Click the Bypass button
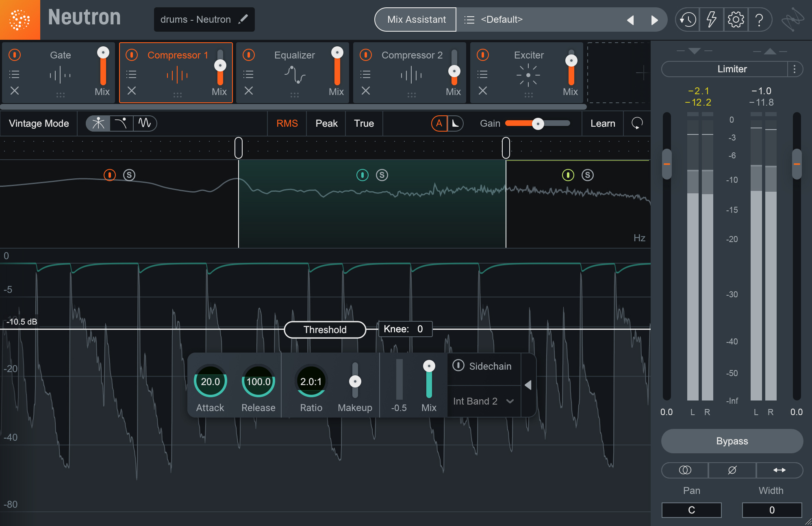 tap(732, 441)
